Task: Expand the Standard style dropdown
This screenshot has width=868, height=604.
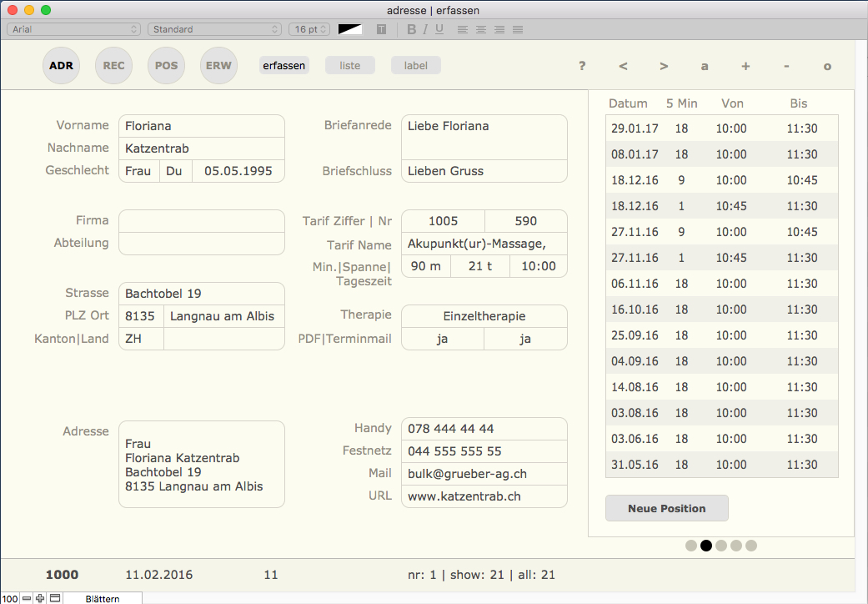Action: click(x=215, y=29)
